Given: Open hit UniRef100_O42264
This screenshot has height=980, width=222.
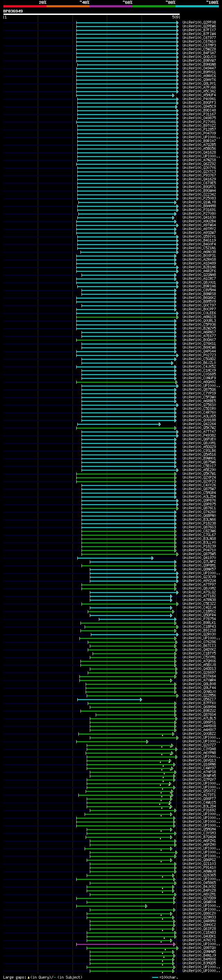Looking at the screenshot, I should [199, 424].
